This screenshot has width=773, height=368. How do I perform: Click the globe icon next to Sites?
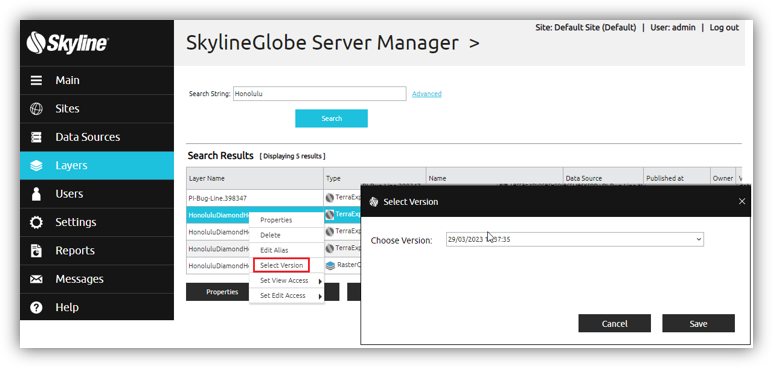36,109
